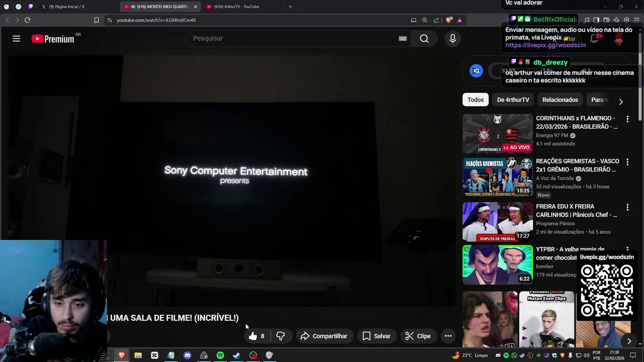Select the De 4rthurTV filter chip
This screenshot has width=644, height=362.
point(513,100)
